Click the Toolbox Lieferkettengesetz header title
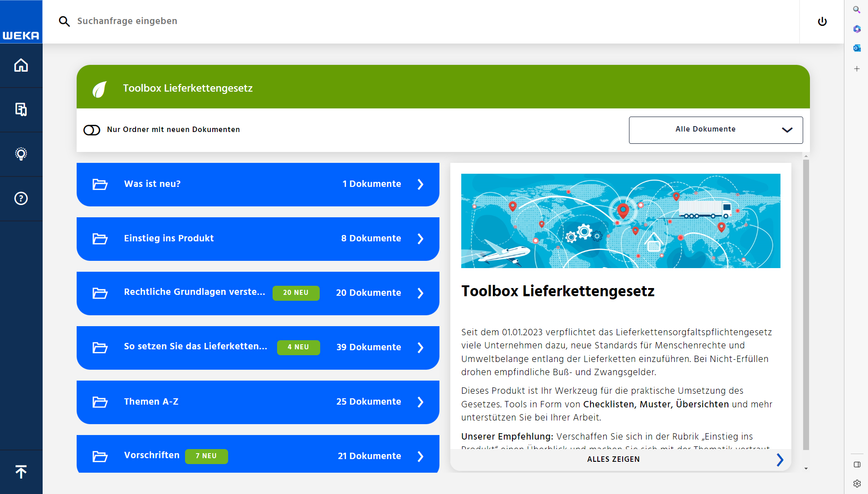This screenshot has height=494, width=868. point(188,88)
